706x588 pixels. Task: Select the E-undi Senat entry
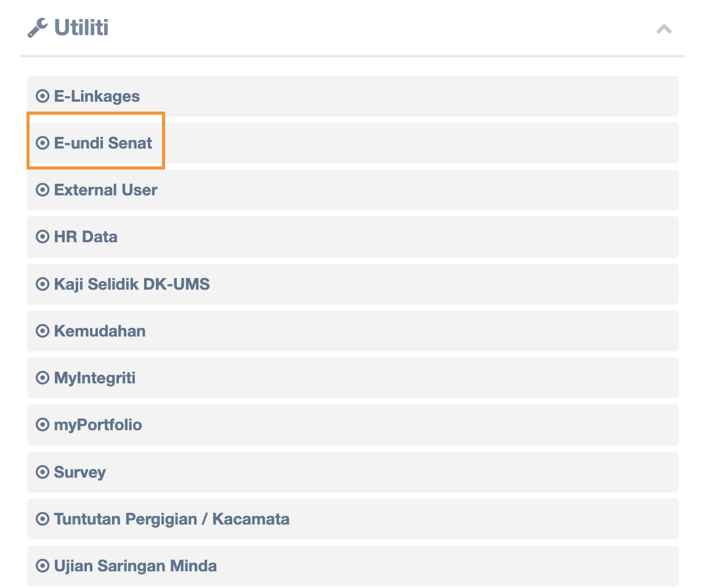click(x=103, y=143)
